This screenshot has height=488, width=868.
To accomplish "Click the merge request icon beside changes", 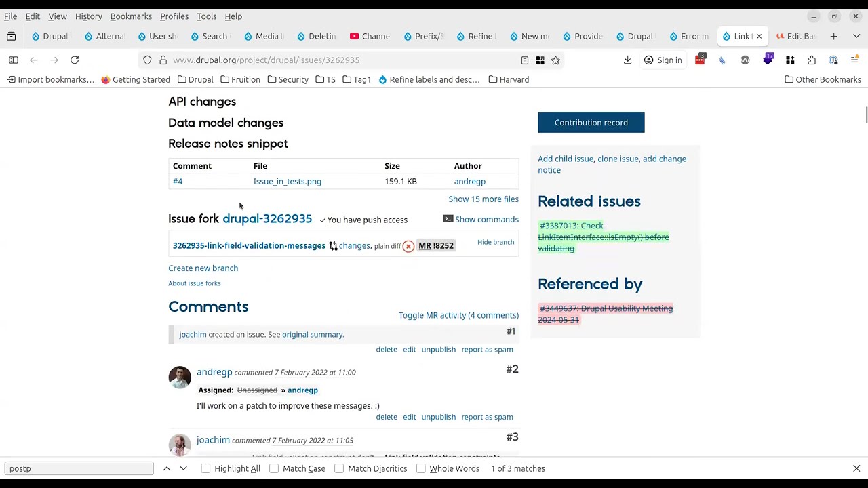I will [x=333, y=246].
